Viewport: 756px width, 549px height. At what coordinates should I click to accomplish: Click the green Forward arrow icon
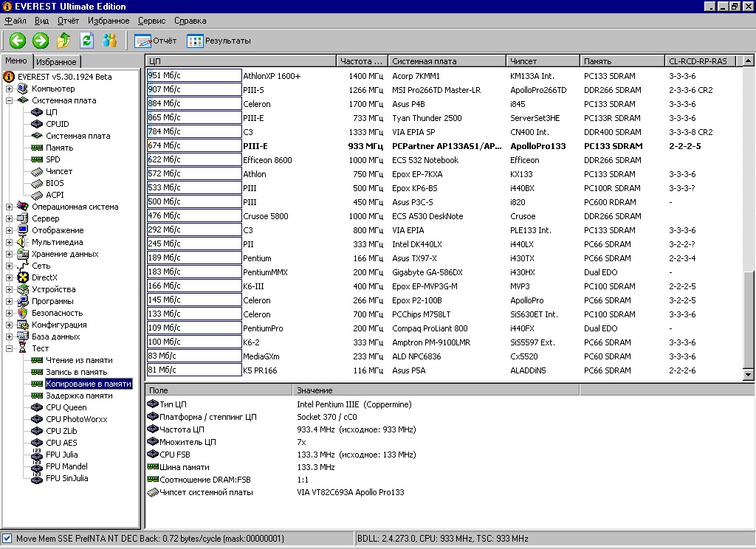[41, 41]
